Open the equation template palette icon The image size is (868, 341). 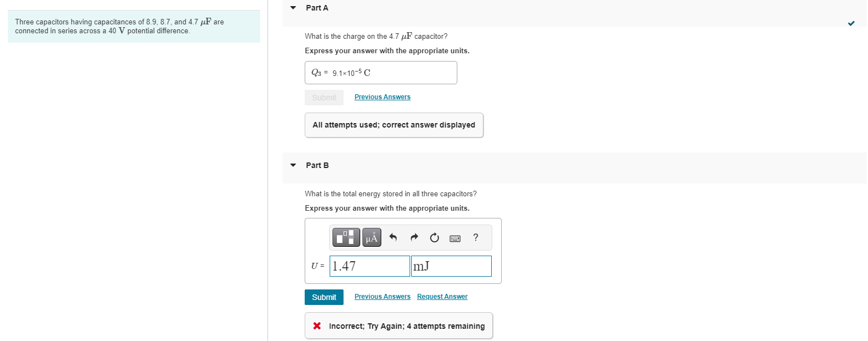coord(345,237)
